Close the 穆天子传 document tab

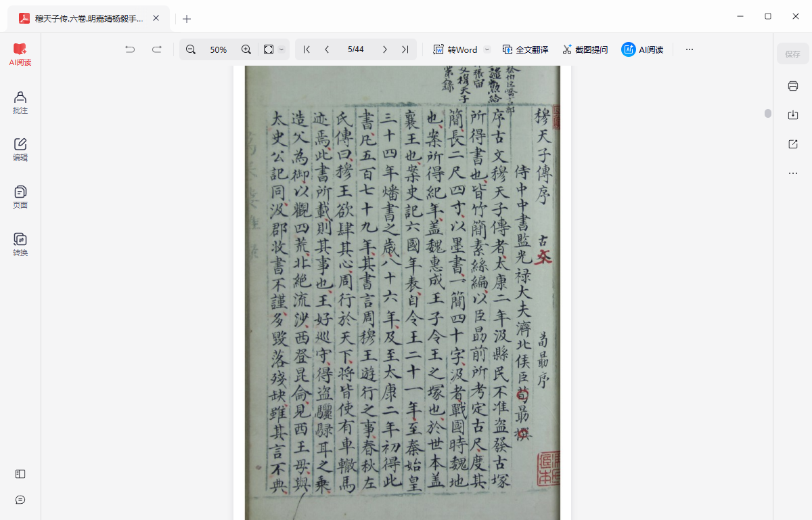coord(156,18)
